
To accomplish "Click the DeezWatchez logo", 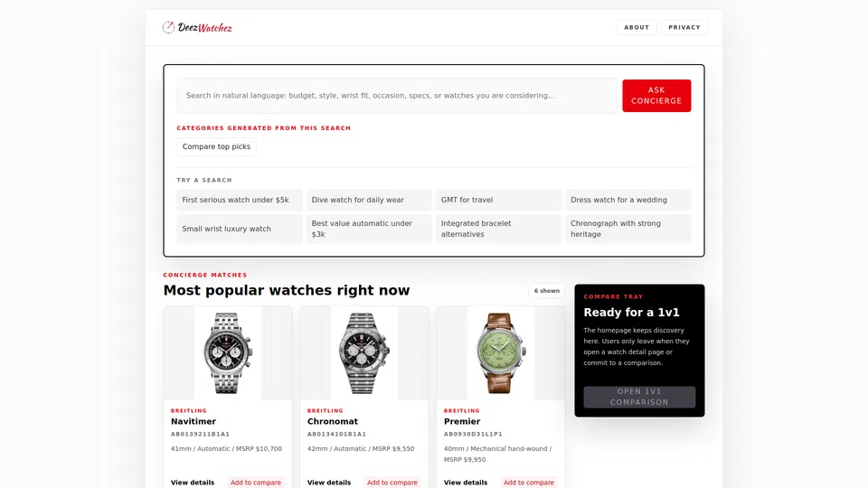I will (197, 27).
